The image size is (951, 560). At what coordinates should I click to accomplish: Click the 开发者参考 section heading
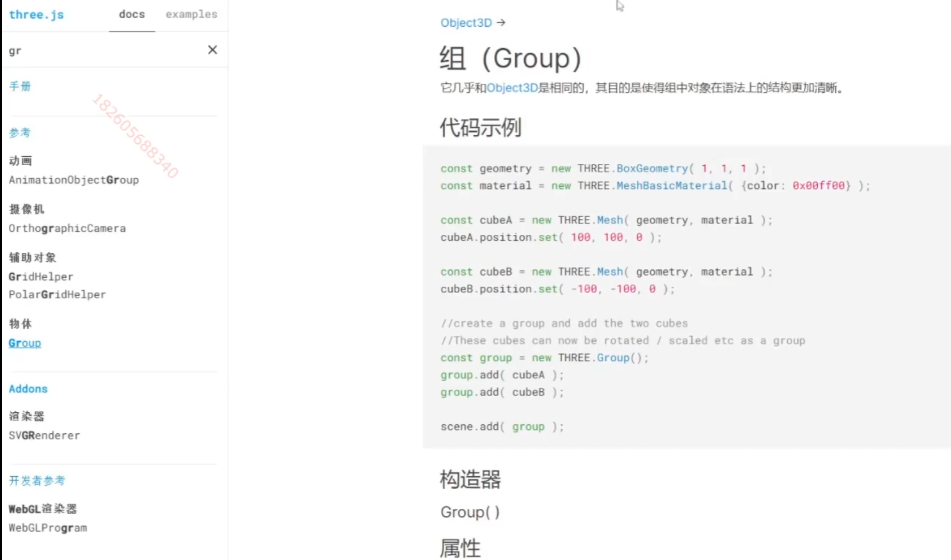coord(37,481)
